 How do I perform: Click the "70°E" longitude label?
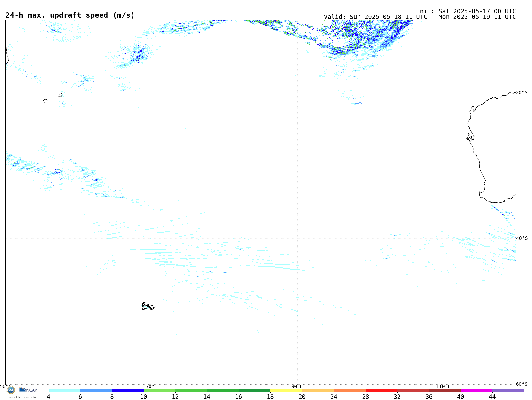(151, 386)
